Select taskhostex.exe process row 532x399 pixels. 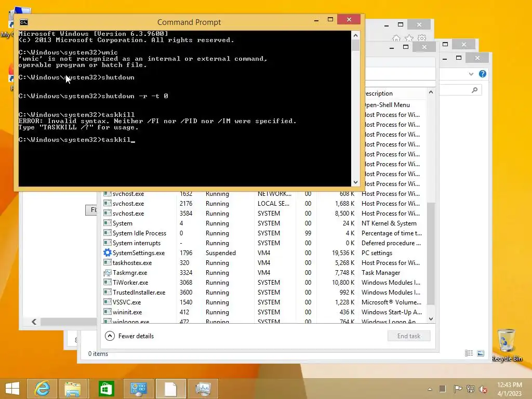coord(264,262)
